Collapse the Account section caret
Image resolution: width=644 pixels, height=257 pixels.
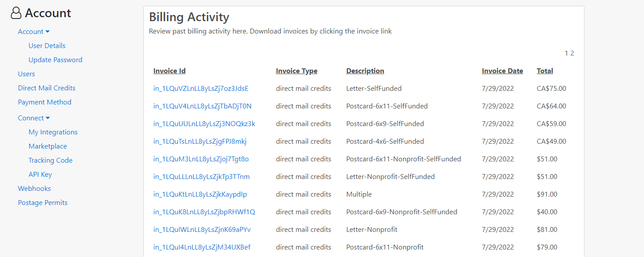tap(48, 32)
